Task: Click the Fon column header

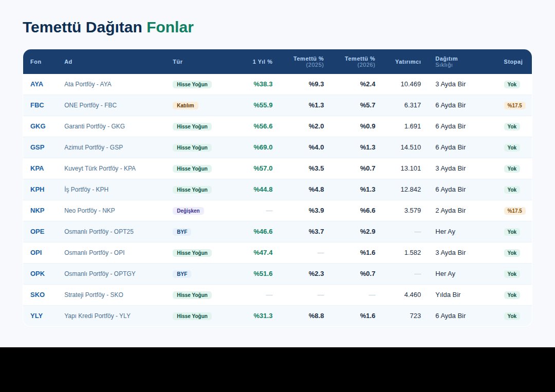Action: click(36, 62)
